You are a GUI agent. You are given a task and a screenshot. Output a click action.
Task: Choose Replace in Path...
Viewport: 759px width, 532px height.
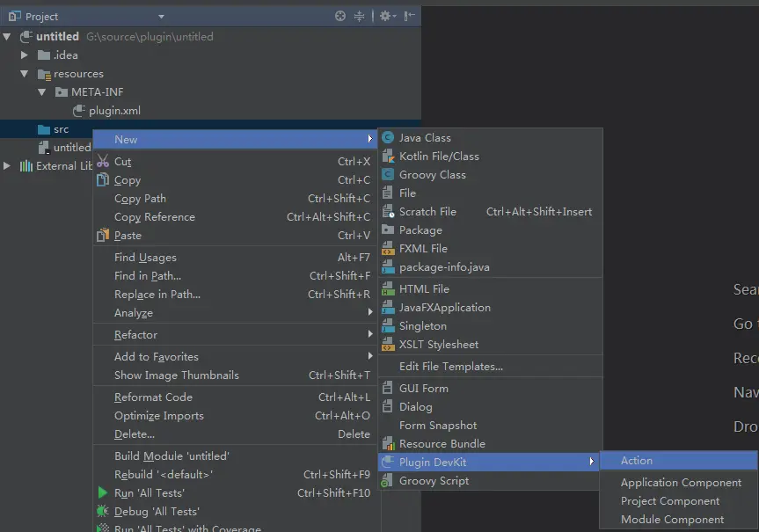click(235, 295)
